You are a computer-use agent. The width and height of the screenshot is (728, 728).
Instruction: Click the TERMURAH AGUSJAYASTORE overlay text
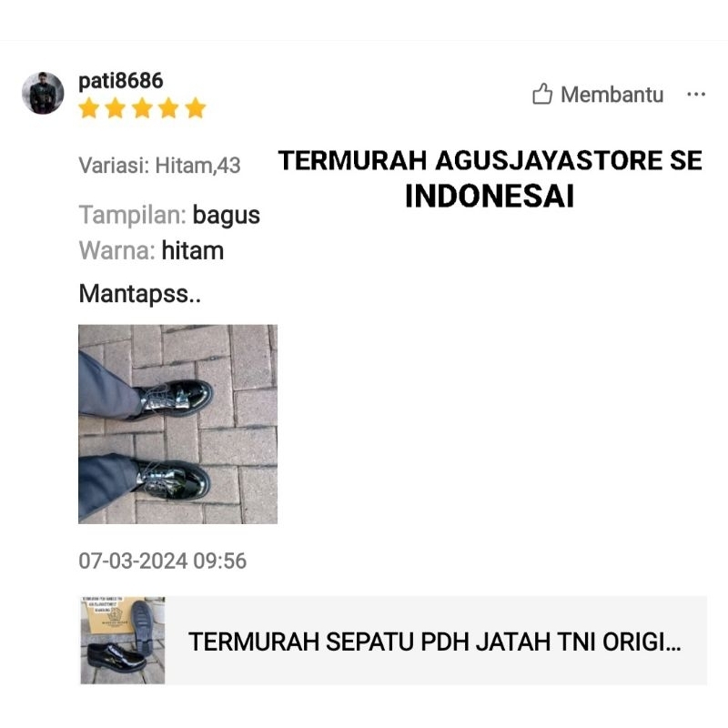[490, 161]
